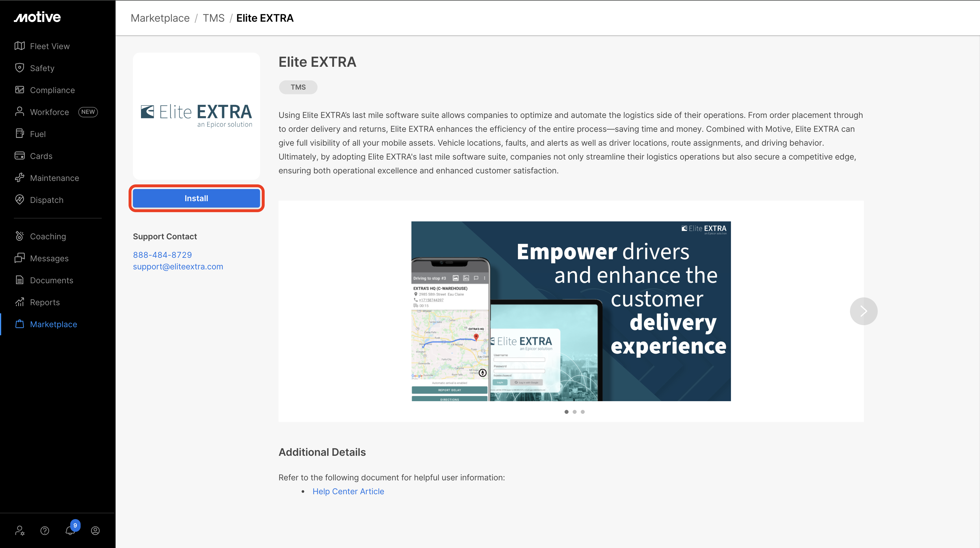Open Safety via its shield icon

(20, 68)
